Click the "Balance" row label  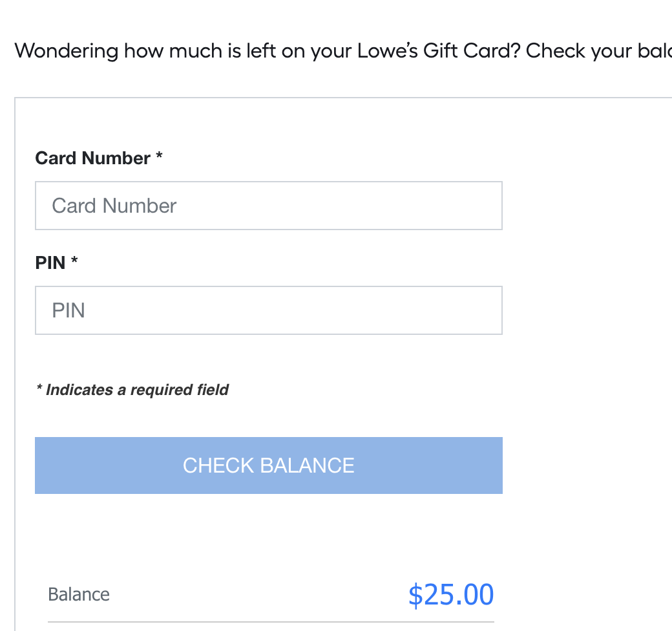(x=79, y=595)
